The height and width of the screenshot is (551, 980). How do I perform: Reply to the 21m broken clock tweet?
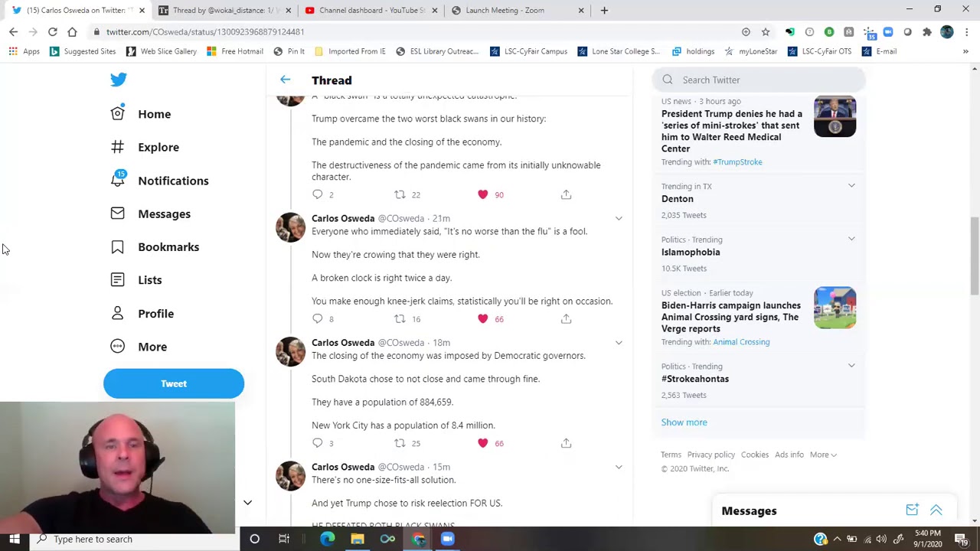pyautogui.click(x=318, y=318)
